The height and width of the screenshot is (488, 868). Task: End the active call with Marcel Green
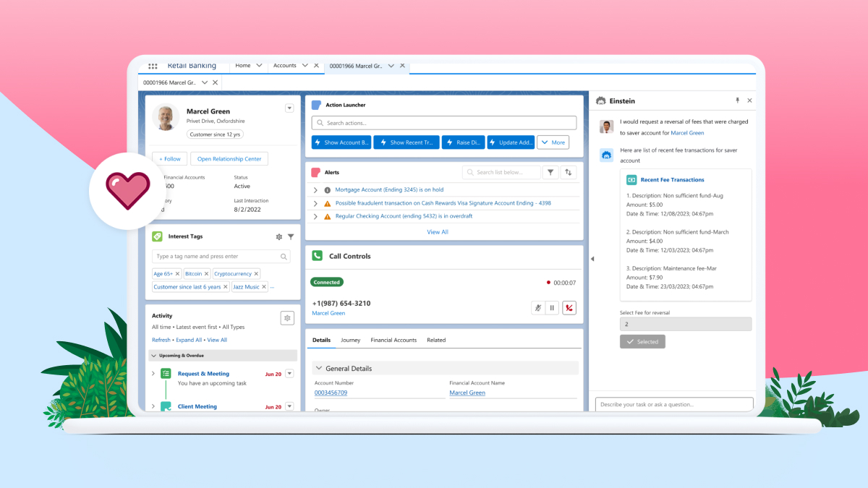pos(569,307)
